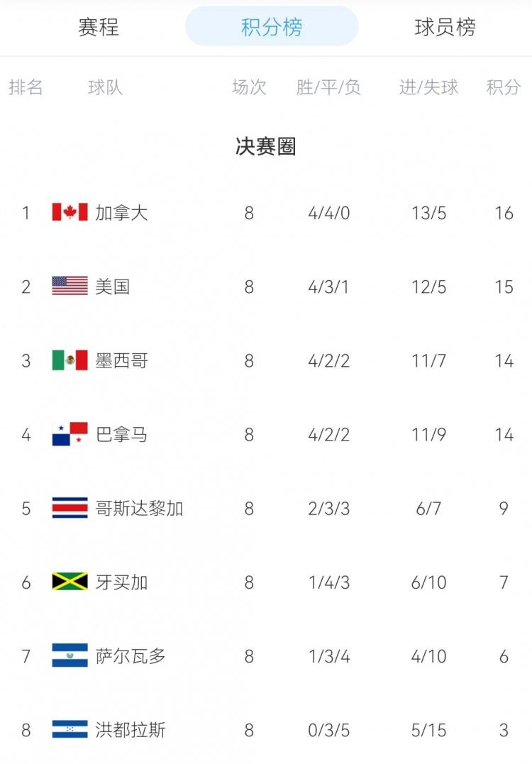Open the 巴拿马 team page
The image size is (532, 764).
[x=121, y=434]
